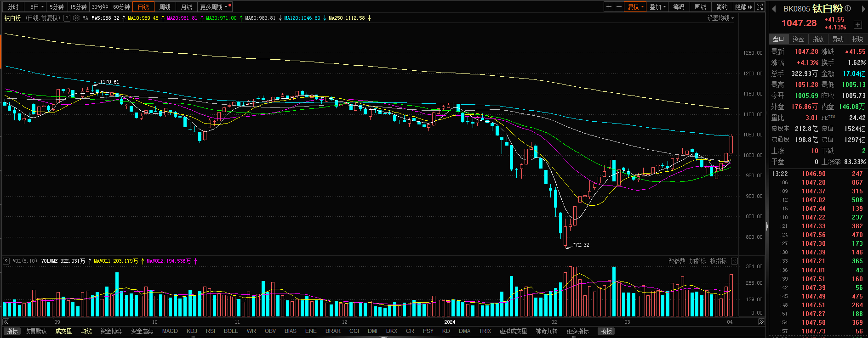868x338 pixels.
Task: Select RSI indicator
Action: click(211, 331)
